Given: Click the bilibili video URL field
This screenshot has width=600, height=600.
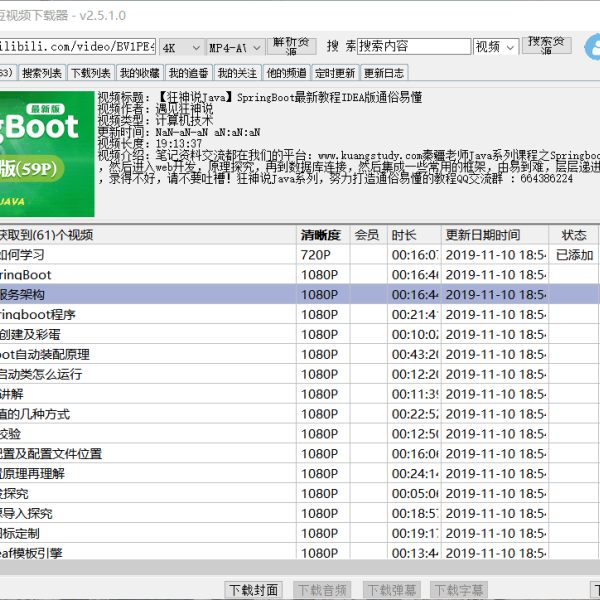Looking at the screenshot, I should tap(77, 47).
